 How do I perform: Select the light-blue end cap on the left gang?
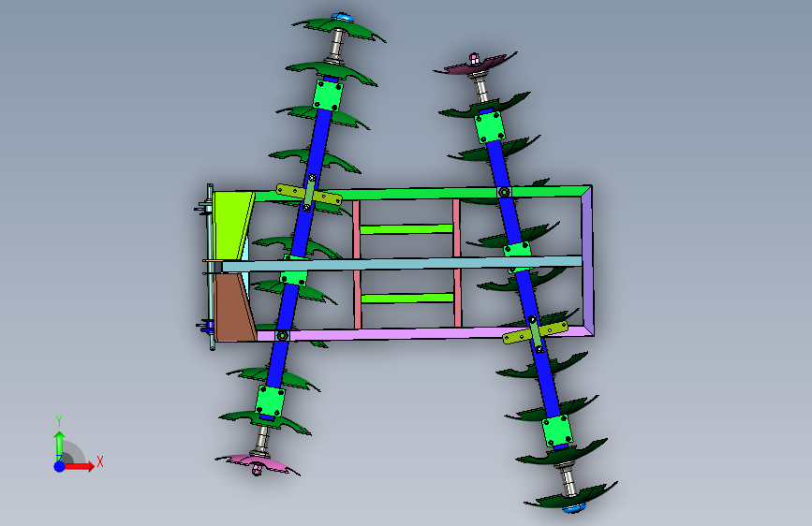click(x=341, y=17)
